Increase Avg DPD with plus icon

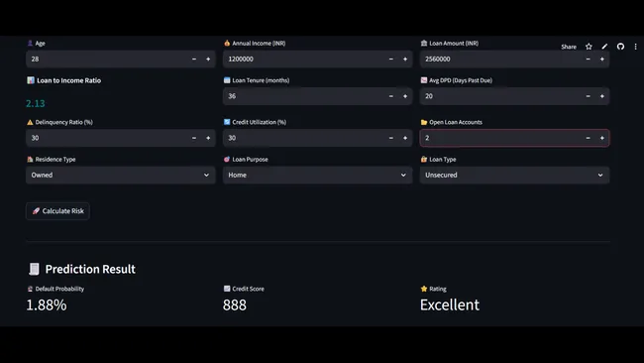602,96
